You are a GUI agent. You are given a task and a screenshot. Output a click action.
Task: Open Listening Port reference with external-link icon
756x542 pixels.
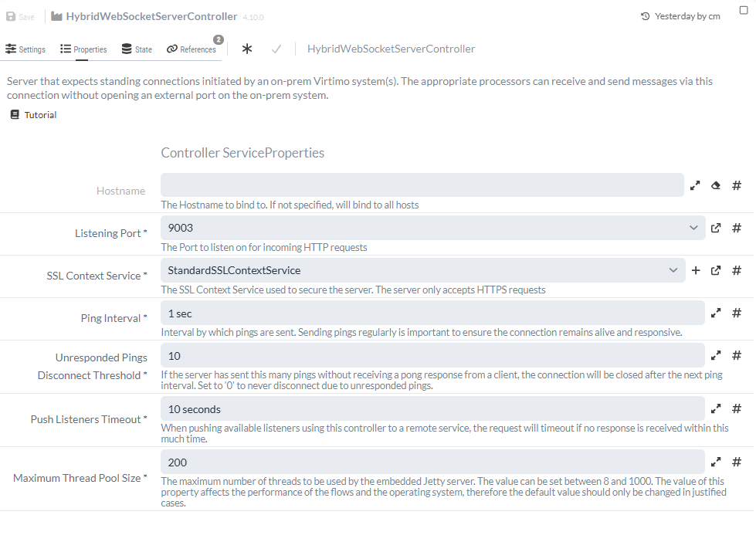click(716, 228)
